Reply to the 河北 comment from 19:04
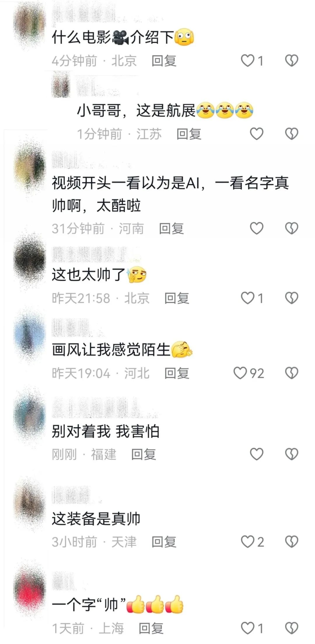The width and height of the screenshot is (315, 644). [177, 373]
